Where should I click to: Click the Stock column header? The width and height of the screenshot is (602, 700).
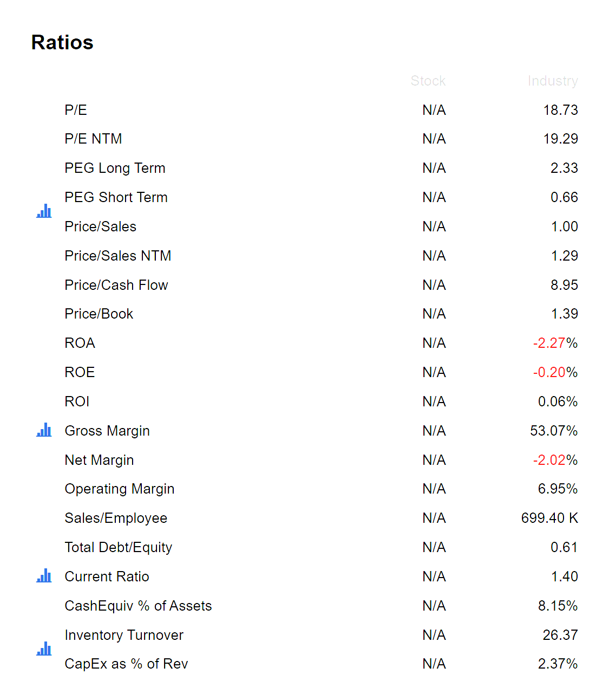(428, 81)
